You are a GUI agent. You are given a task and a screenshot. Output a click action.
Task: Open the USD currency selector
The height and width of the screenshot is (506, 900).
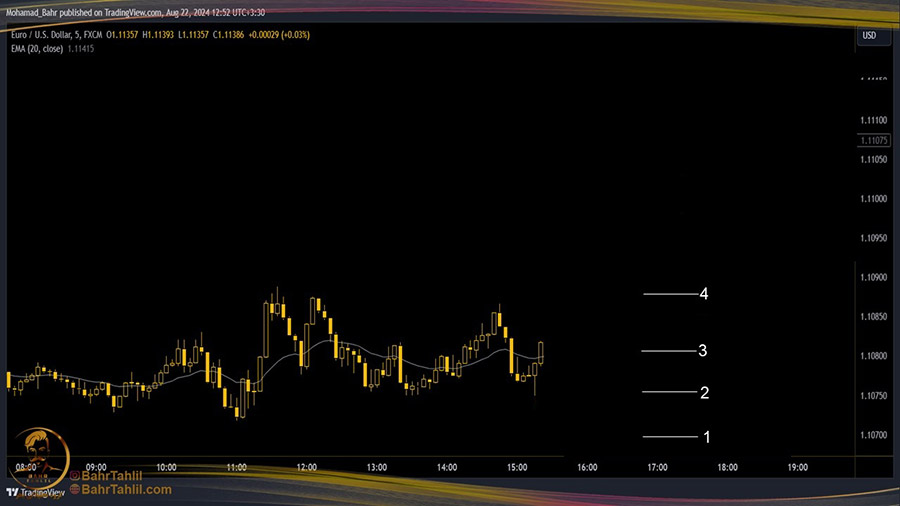pyautogui.click(x=869, y=36)
